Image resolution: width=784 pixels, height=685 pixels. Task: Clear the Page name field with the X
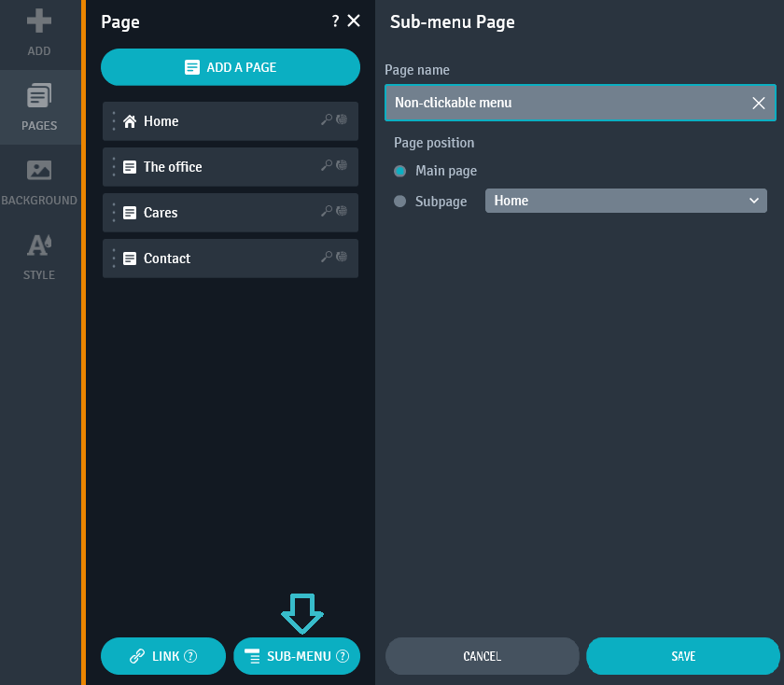click(759, 103)
